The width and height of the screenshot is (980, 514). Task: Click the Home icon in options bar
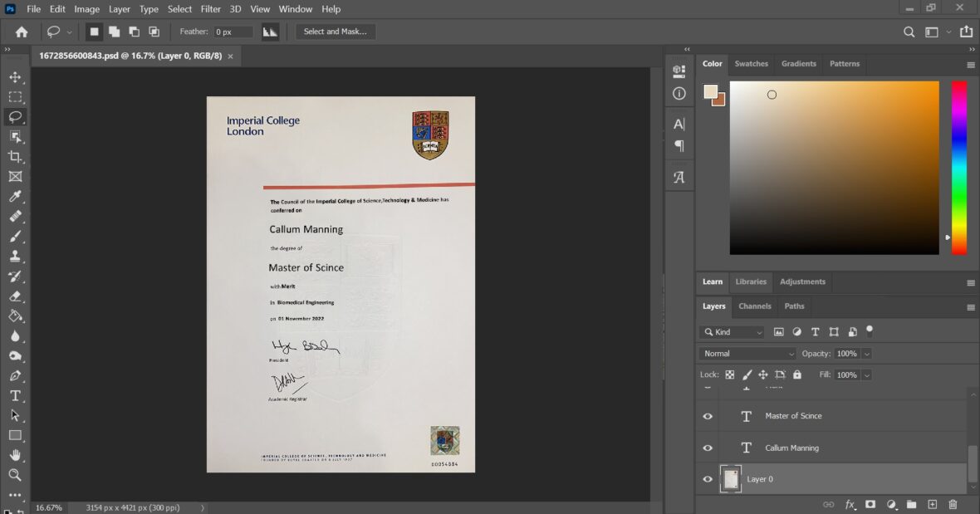click(22, 32)
